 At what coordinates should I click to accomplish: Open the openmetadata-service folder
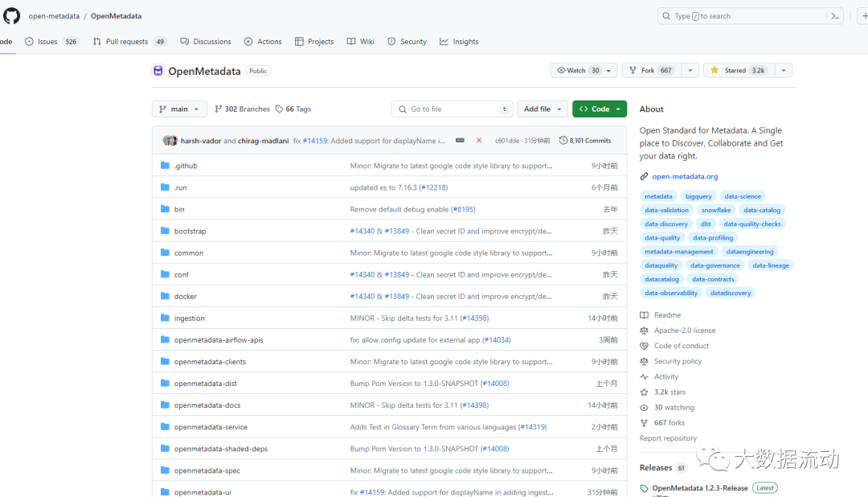[211, 427]
